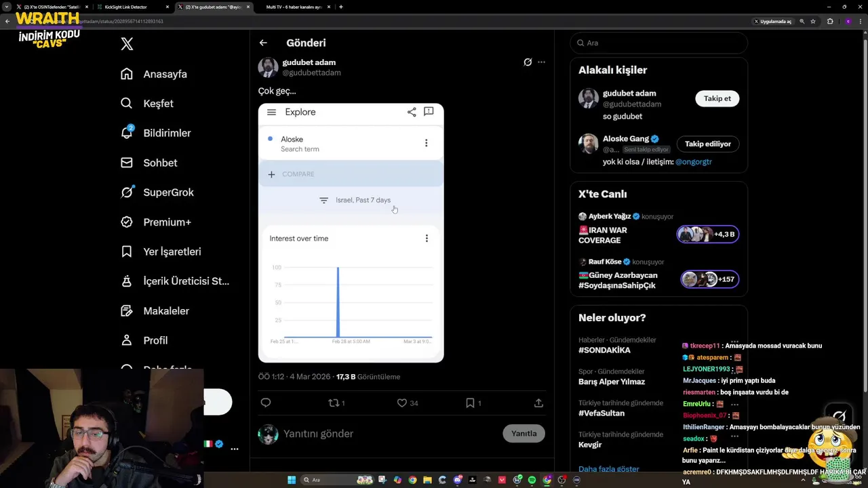
Task: Open the Kevgir trend
Action: tap(590, 445)
